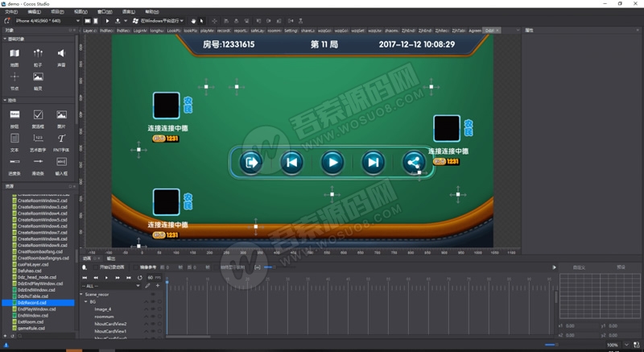Switch to the Setting tab
The width and height of the screenshot is (644, 352).
(x=291, y=31)
